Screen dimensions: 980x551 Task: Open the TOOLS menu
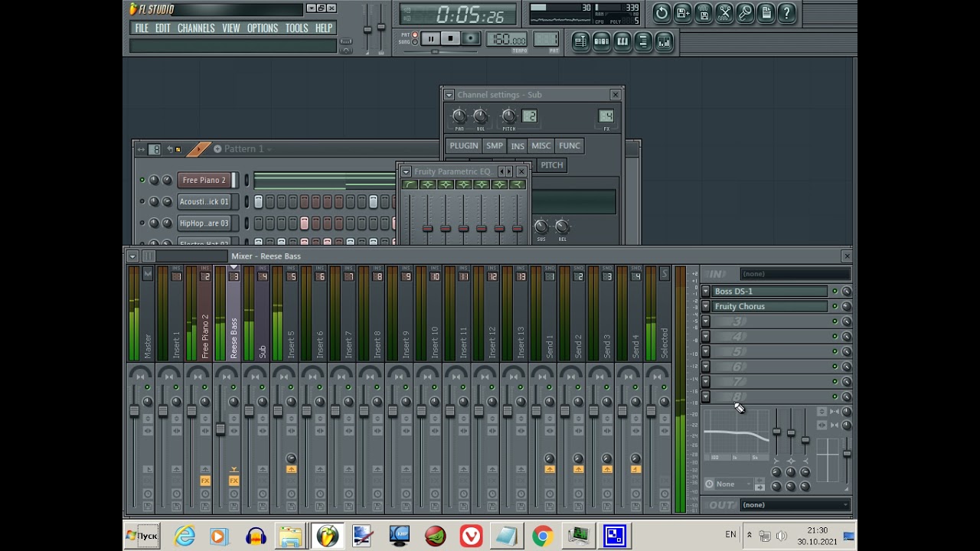point(296,28)
